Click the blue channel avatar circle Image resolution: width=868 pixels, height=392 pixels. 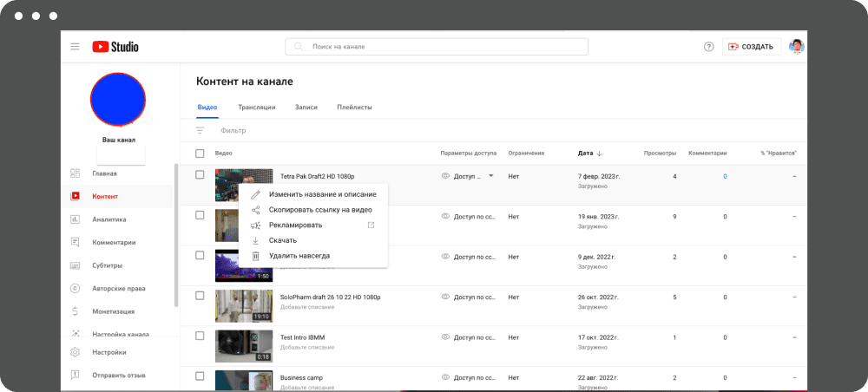[118, 100]
